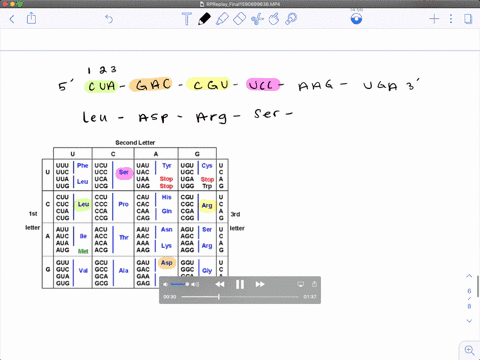Click the handwritten pink UCC codon
Image resolution: width=480 pixels, height=360 pixels.
[263, 85]
